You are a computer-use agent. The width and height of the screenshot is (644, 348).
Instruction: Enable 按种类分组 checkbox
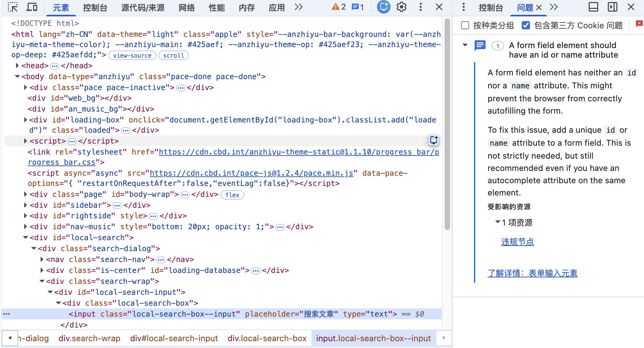click(465, 25)
